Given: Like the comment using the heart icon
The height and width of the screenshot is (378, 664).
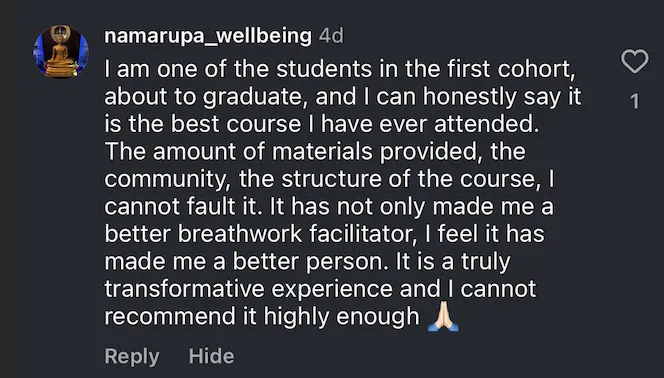Looking at the screenshot, I should (x=634, y=61).
